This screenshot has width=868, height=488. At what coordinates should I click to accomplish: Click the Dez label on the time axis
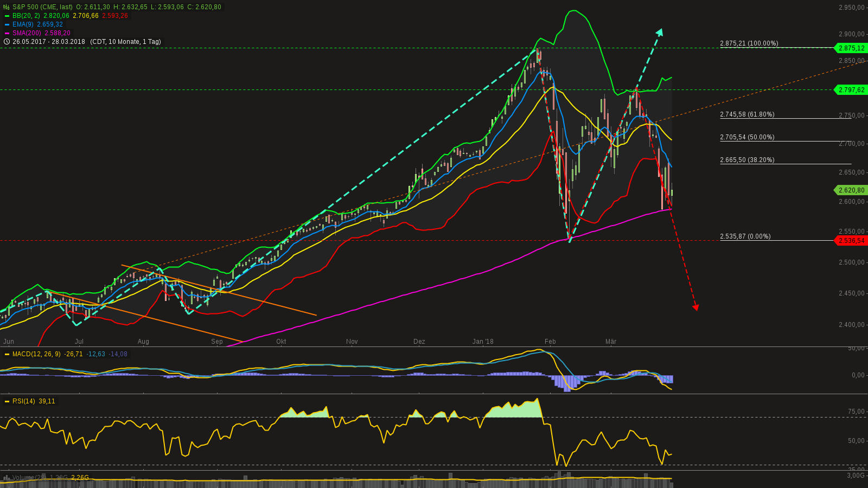pyautogui.click(x=419, y=342)
